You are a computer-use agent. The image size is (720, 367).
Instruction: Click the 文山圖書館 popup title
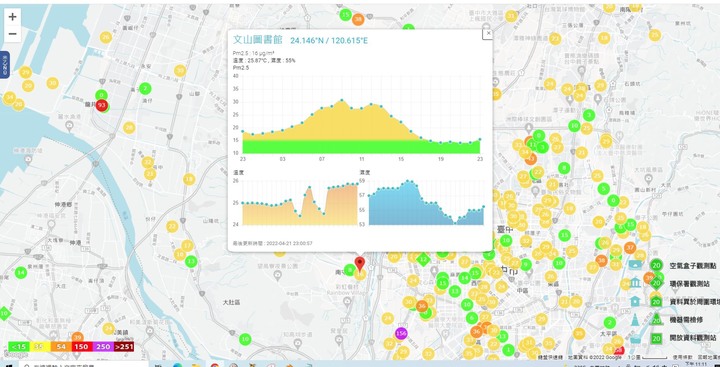[258, 40]
